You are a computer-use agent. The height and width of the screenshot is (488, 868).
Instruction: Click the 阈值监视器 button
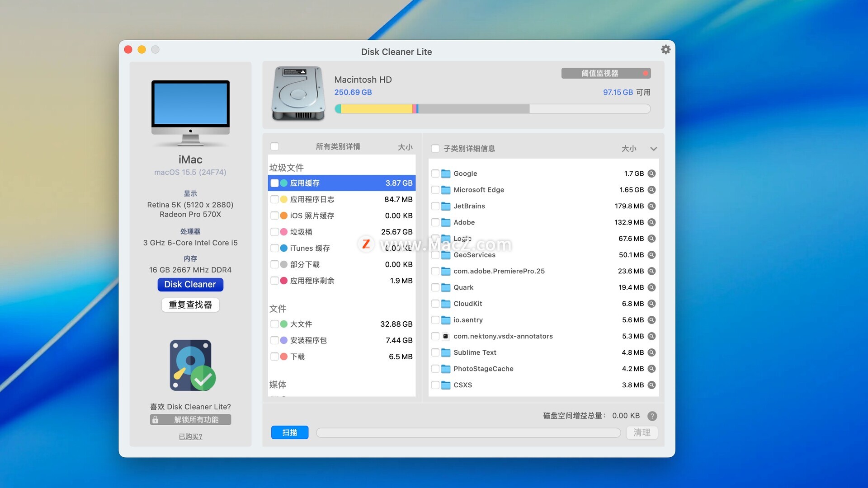point(606,73)
